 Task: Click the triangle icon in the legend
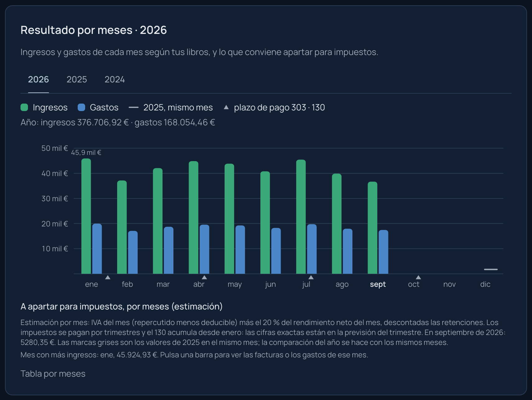pos(226,107)
